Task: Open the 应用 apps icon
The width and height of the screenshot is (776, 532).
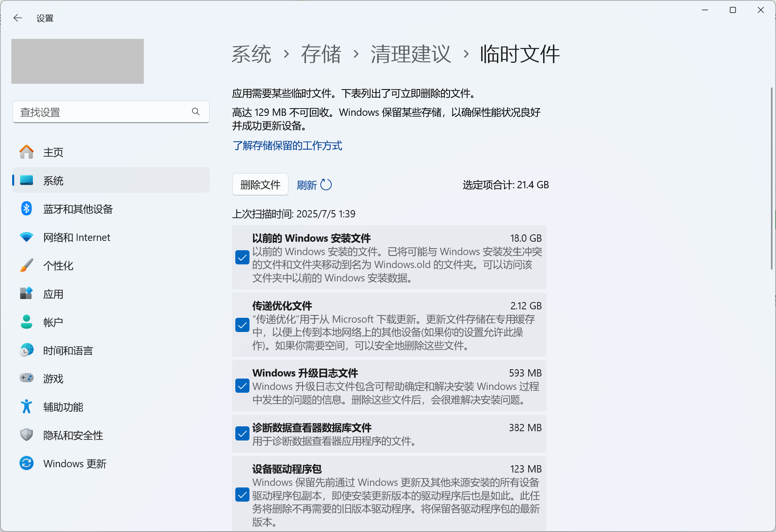Action: click(26, 294)
